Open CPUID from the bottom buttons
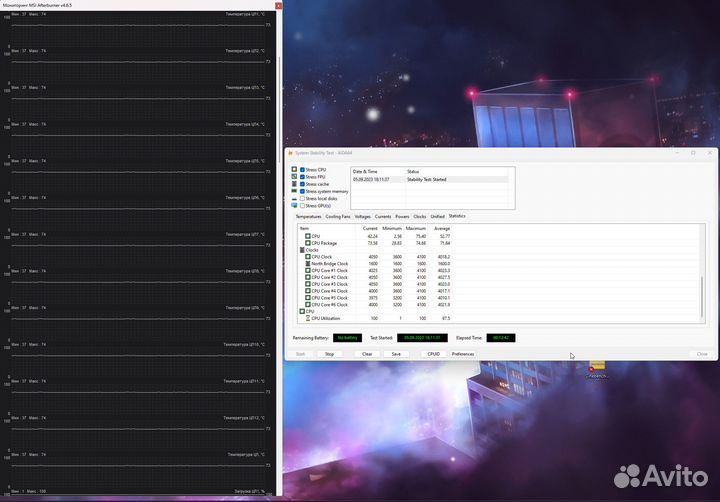This screenshot has width=720, height=502. [x=433, y=354]
